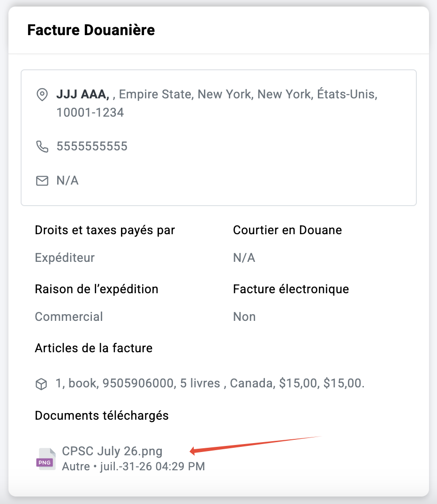Viewport: 437px width, 504px height.
Task: Click the Facture électronique Non value
Action: 244,317
